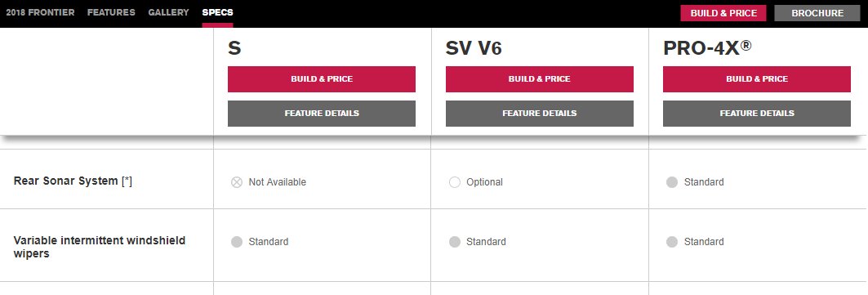The width and height of the screenshot is (868, 295).
Task: Click the Optional empty circle icon for SV V6
Action: coord(455,182)
